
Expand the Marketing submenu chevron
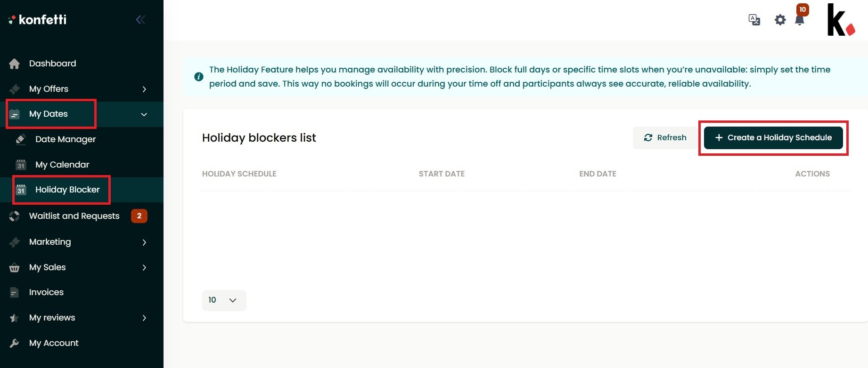(x=144, y=242)
